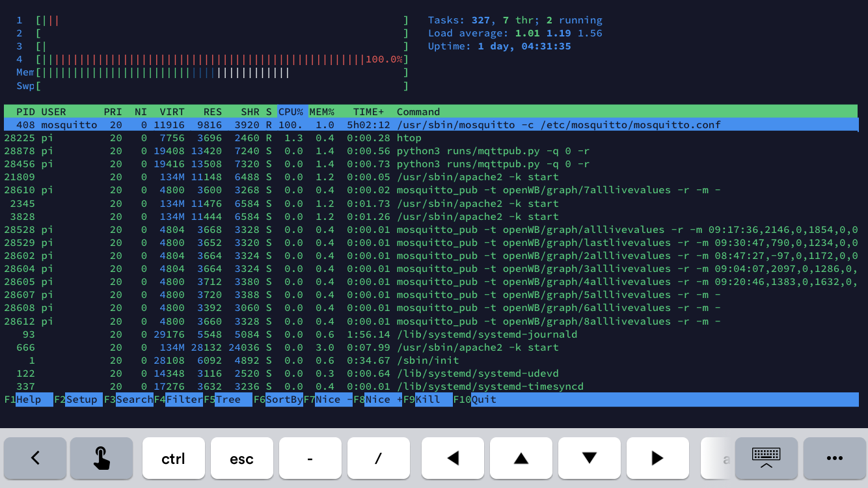
Task: Select the systemd-udevd process row
Action: [431, 373]
